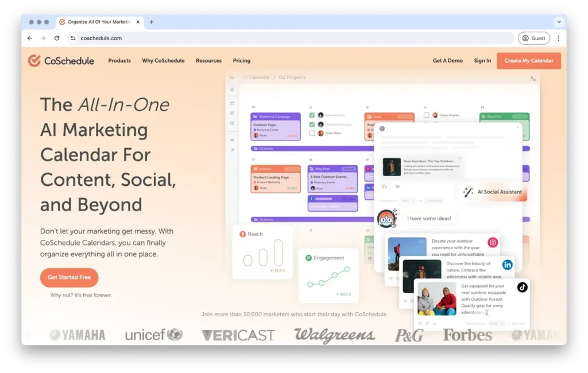Click the calendar icon in the preview sidebar
This screenshot has width=588, height=373.
tap(232, 103)
